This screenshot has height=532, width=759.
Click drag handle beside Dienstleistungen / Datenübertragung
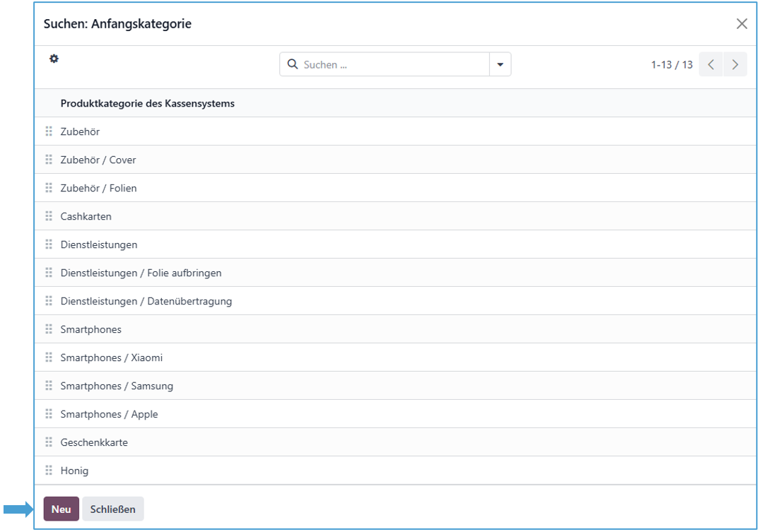coord(49,301)
